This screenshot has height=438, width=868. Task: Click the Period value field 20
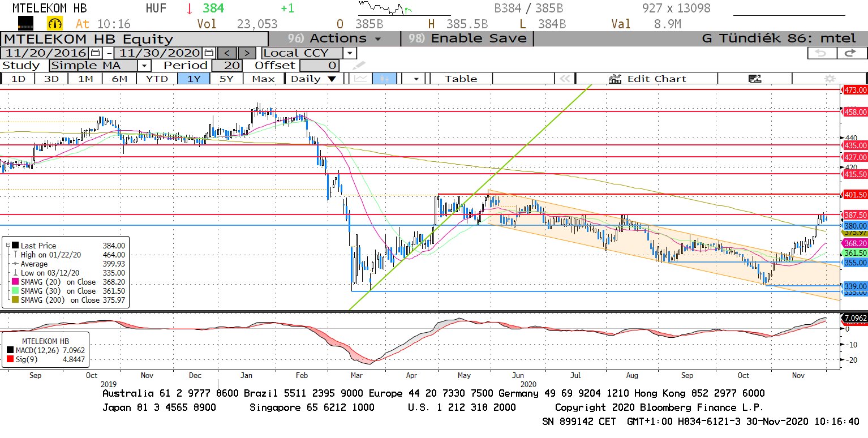[227, 66]
